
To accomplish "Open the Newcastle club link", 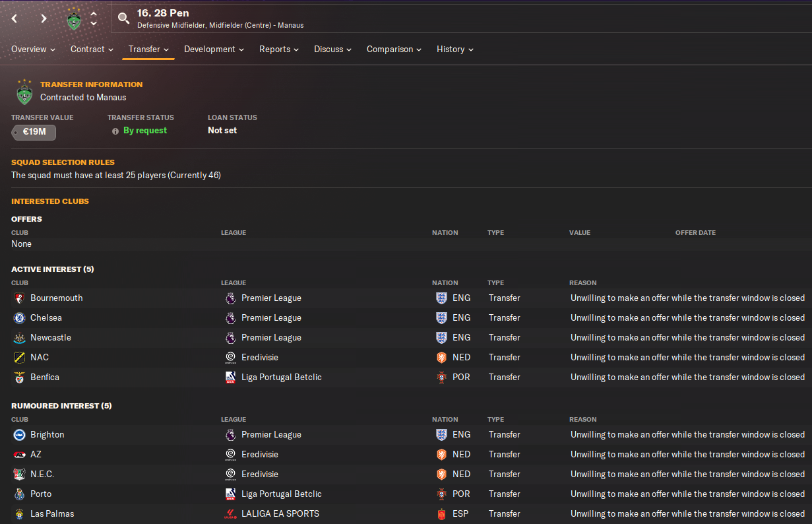I will click(x=51, y=338).
